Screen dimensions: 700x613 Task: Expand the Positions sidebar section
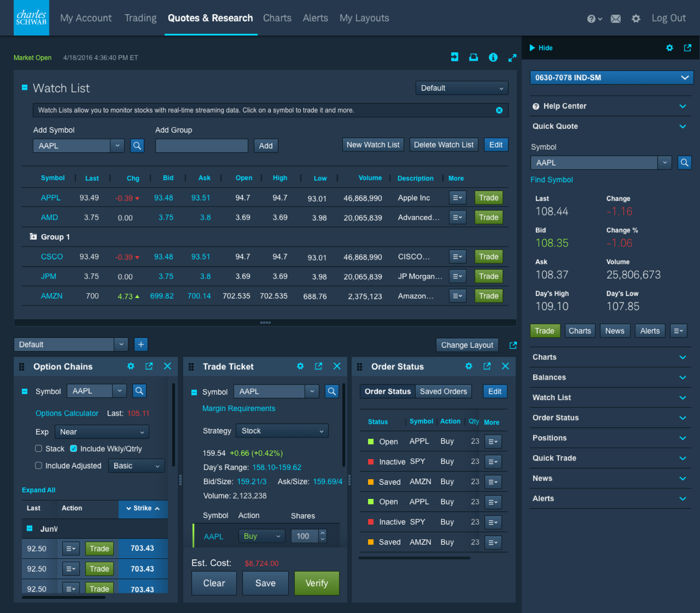(611, 438)
